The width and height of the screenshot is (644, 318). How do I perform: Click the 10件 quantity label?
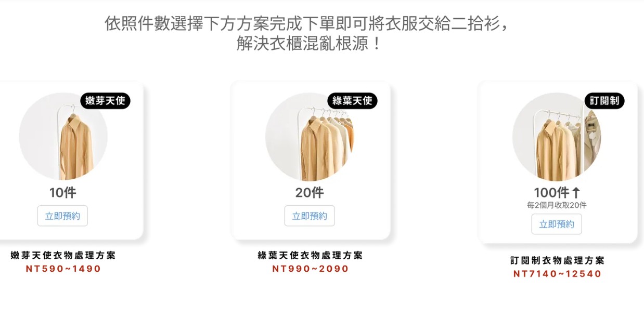click(x=62, y=193)
